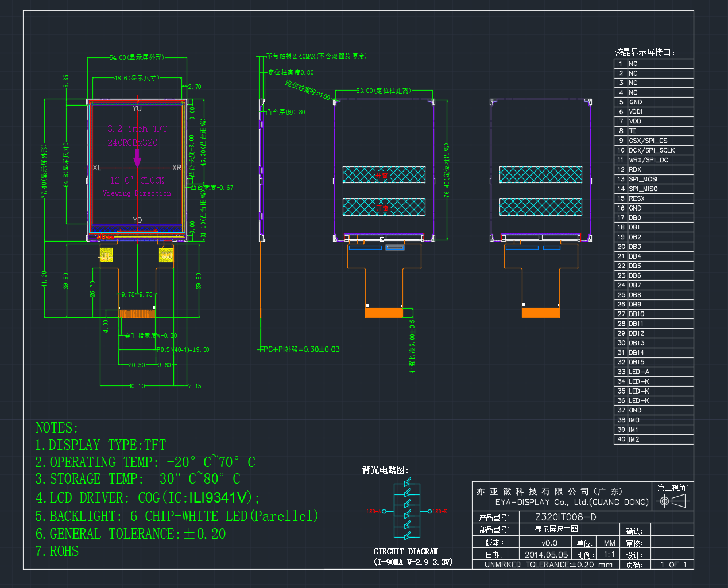Select the 'OPERATING TEMP' note line
The height and width of the screenshot is (588, 728).
[x=145, y=462]
